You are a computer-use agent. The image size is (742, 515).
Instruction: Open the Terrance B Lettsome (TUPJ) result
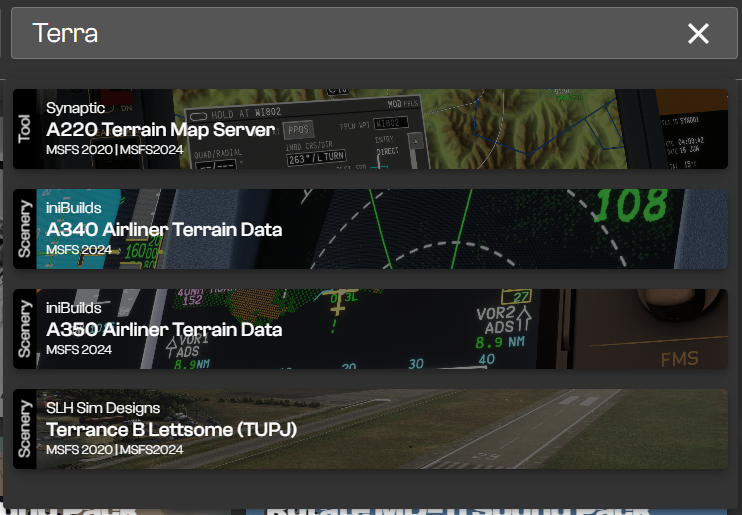[370, 429]
